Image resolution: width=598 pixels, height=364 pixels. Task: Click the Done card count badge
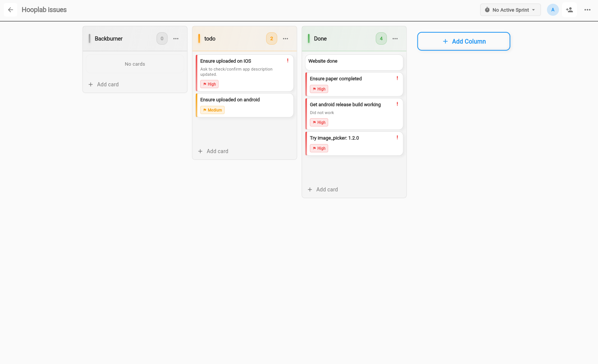[x=381, y=39]
